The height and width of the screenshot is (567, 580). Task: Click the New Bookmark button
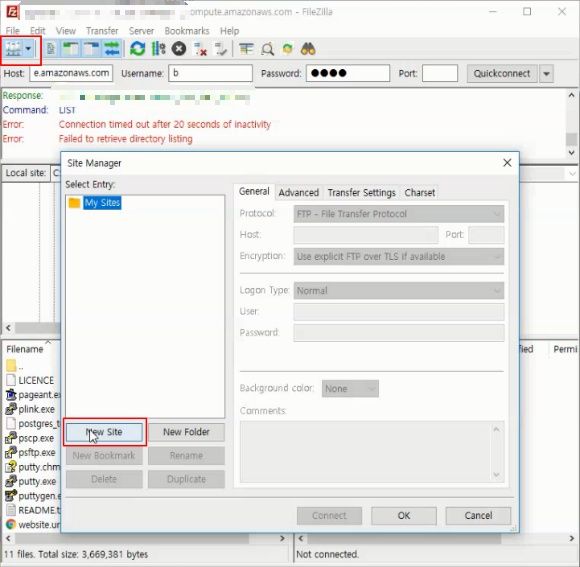click(x=104, y=455)
